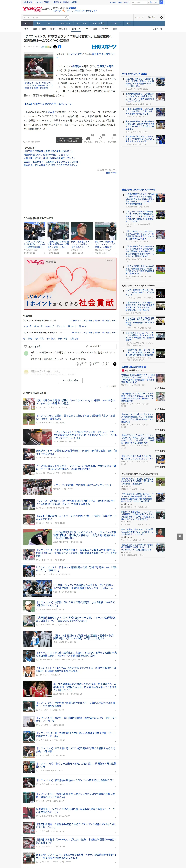Click the 共感した smiley on the first comment
Viewport: 186px width, 868px height.
point(77,364)
